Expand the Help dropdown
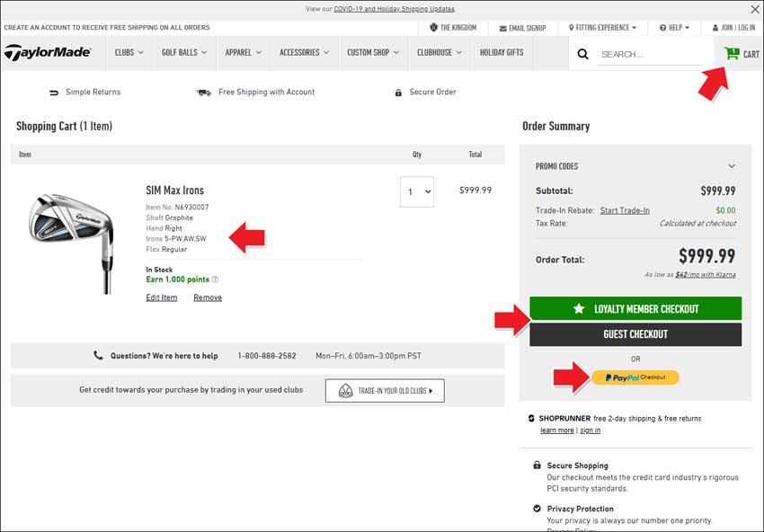Image resolution: width=764 pixels, height=532 pixels. click(x=674, y=28)
